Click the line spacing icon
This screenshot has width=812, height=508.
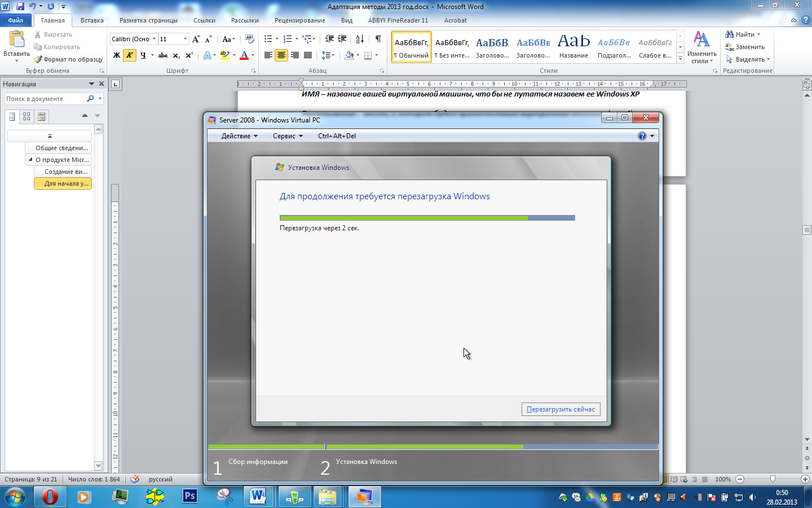(326, 55)
